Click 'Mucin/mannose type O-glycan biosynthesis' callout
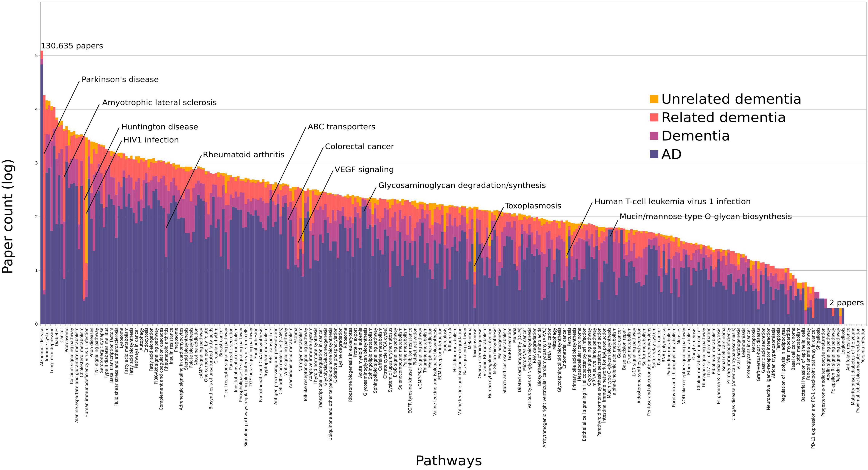868x470 pixels. coord(706,216)
